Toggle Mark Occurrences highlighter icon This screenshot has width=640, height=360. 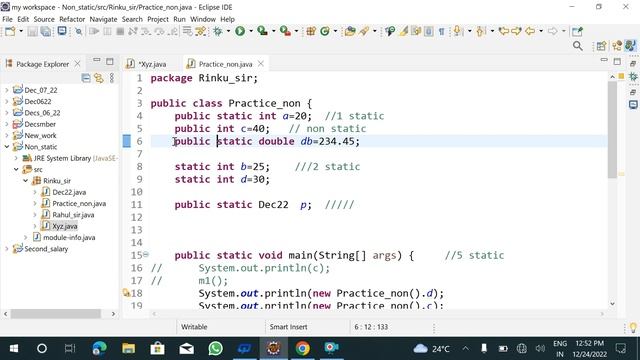[403, 31]
